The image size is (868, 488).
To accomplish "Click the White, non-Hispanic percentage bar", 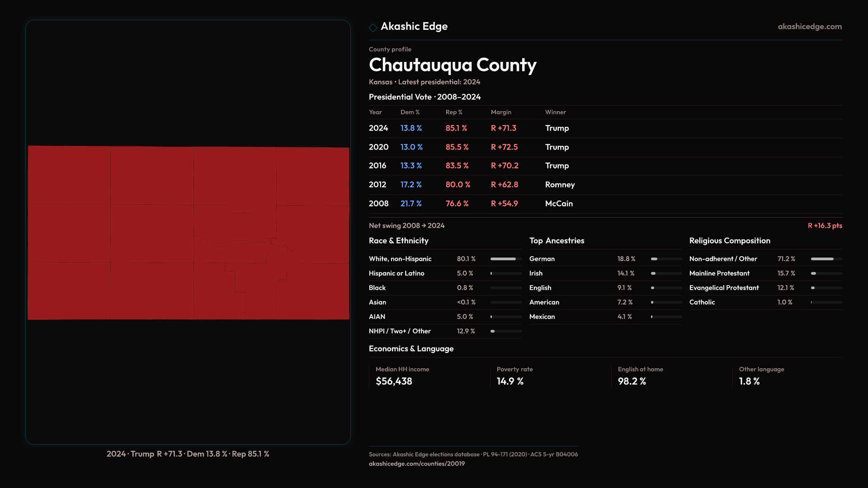I will pyautogui.click(x=505, y=259).
